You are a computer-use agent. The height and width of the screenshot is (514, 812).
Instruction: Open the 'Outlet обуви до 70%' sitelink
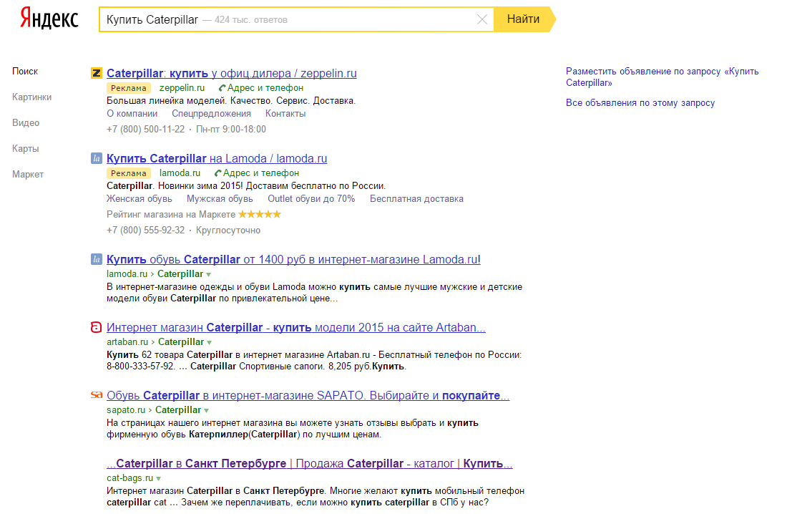tap(311, 198)
